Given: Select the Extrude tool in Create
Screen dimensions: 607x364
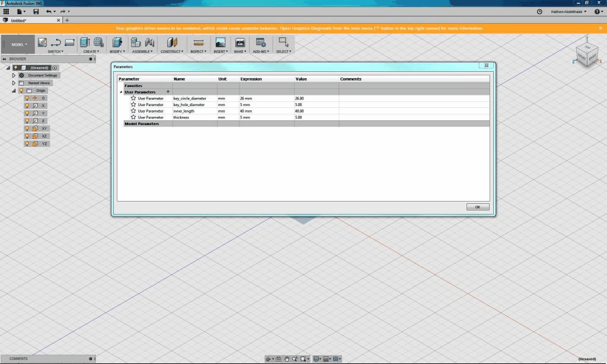Looking at the screenshot, I should coord(85,43).
